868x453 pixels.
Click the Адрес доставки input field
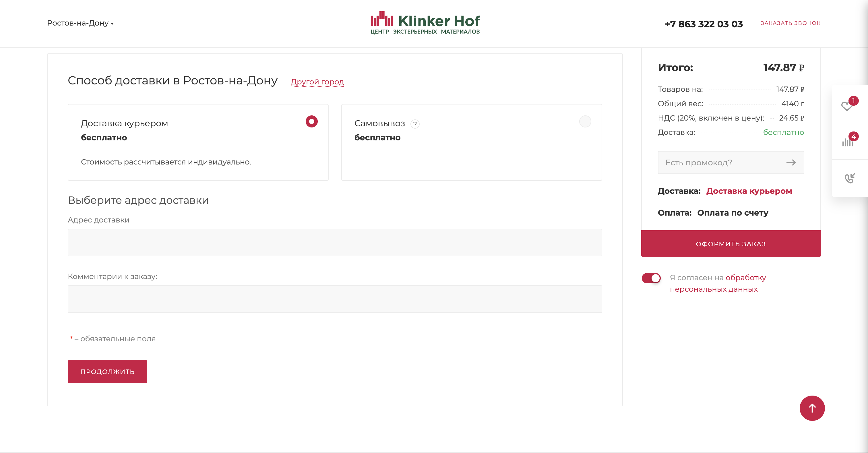point(335,242)
